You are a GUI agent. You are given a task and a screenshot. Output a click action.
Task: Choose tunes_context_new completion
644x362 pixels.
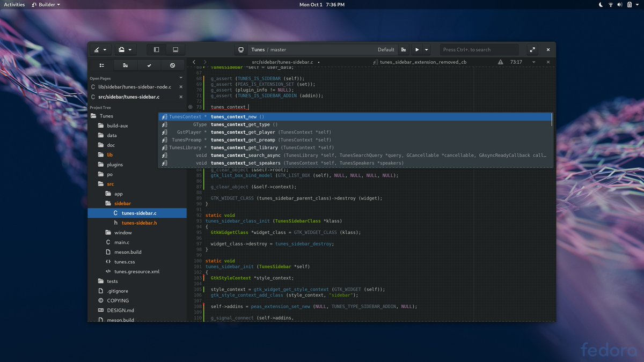(x=355, y=116)
